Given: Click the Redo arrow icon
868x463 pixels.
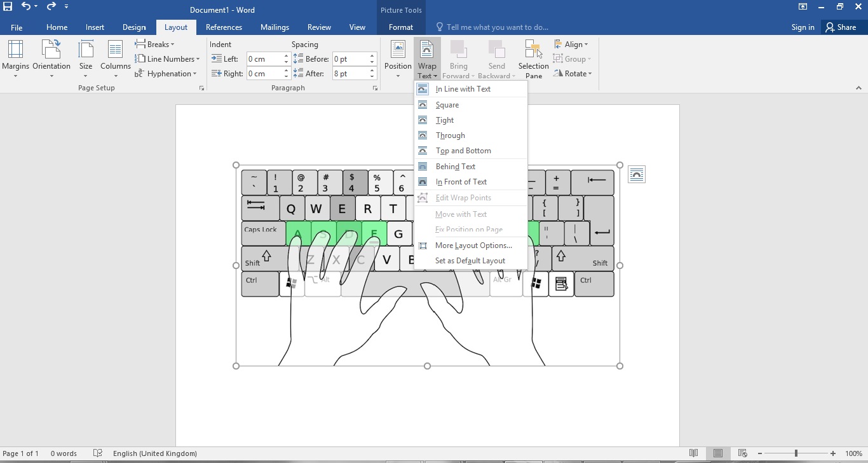Looking at the screenshot, I should point(51,6).
